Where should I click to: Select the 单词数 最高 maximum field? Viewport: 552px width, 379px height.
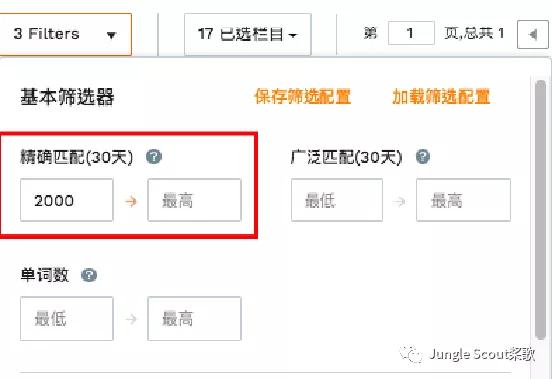point(194,318)
